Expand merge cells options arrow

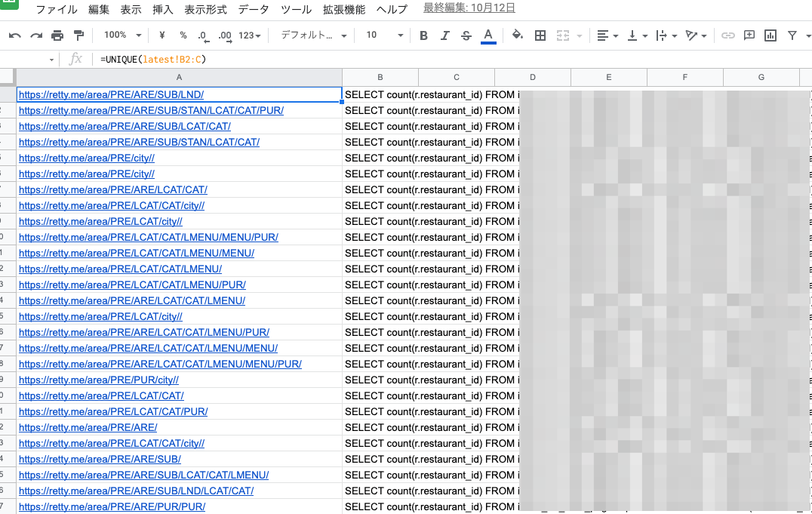tap(580, 35)
